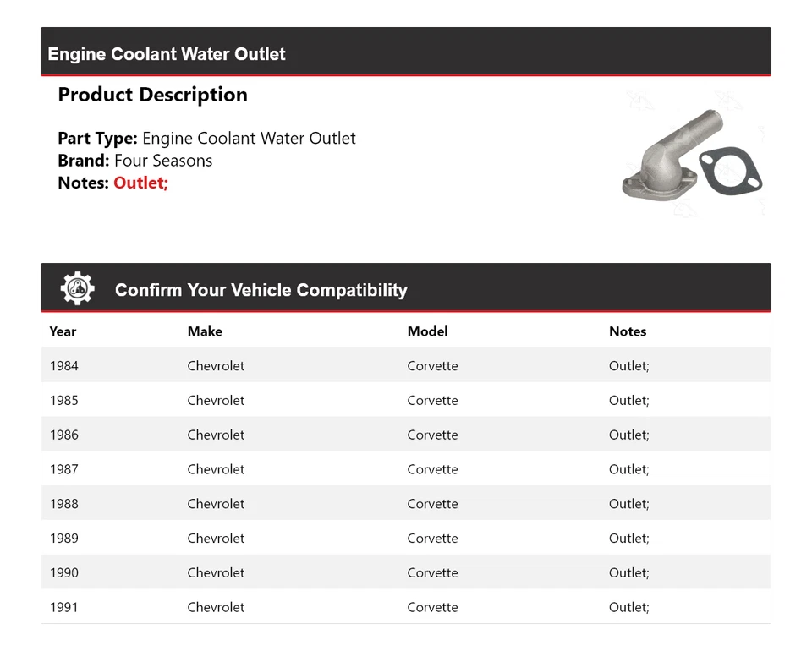Select the 1988 year cell

point(64,504)
